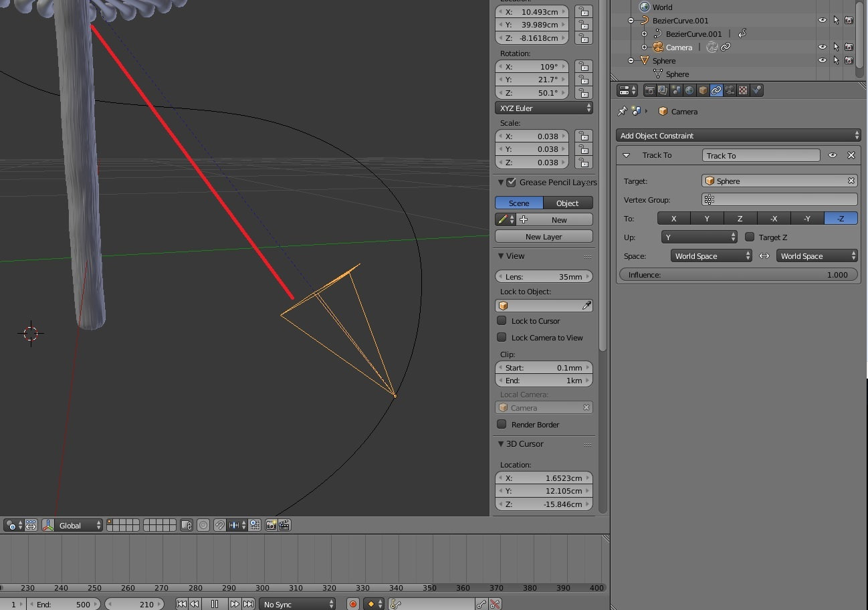868x610 pixels.
Task: Open the Object Data camera properties tab
Action: 730,90
